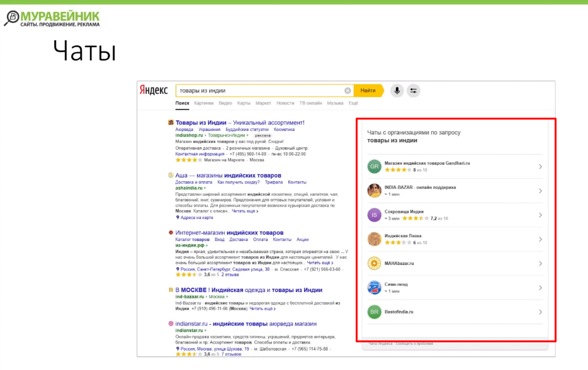588x370 pixels.
Task: Click the red favicon beside Интернет-магазин индийских товаров
Action: (x=171, y=232)
